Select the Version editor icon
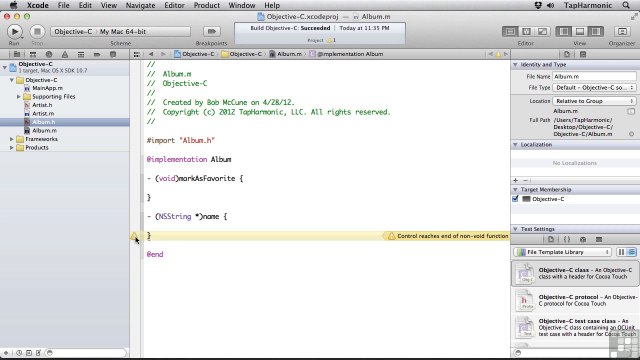This screenshot has width=640, height=360. pyautogui.click(x=542, y=31)
